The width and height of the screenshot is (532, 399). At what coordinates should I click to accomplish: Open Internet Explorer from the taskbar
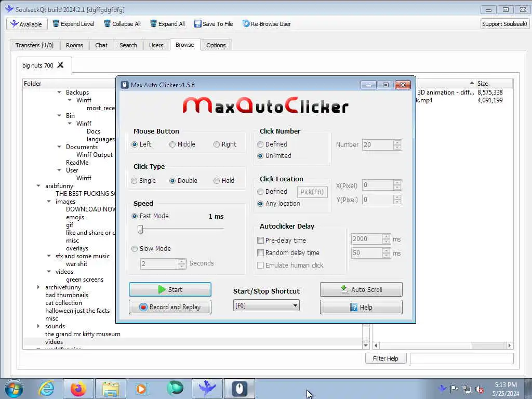tap(46, 389)
